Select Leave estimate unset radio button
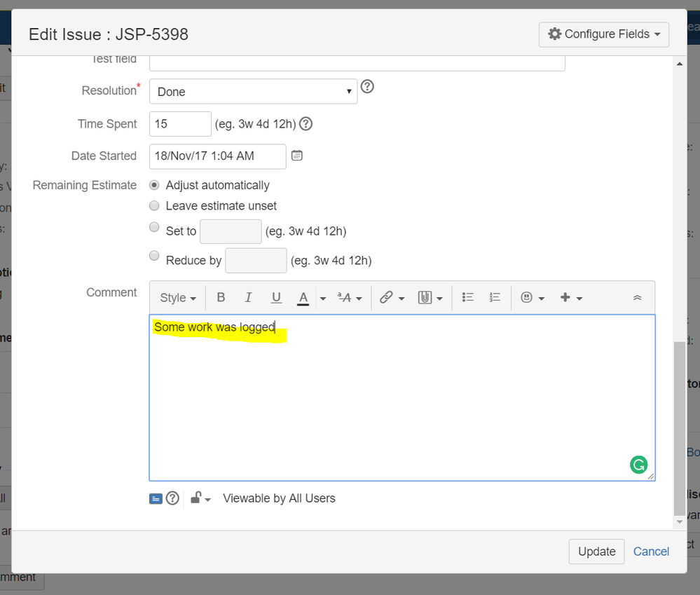 pyautogui.click(x=154, y=205)
